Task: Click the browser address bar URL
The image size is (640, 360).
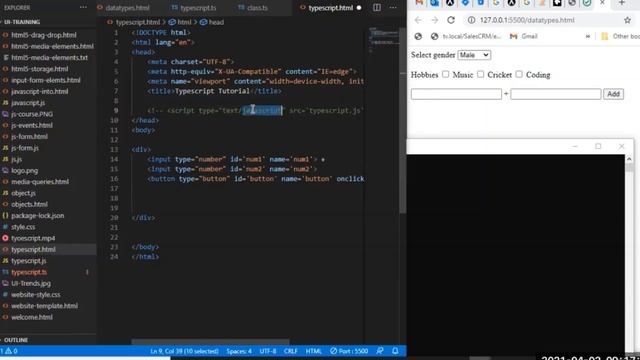Action: [x=527, y=20]
